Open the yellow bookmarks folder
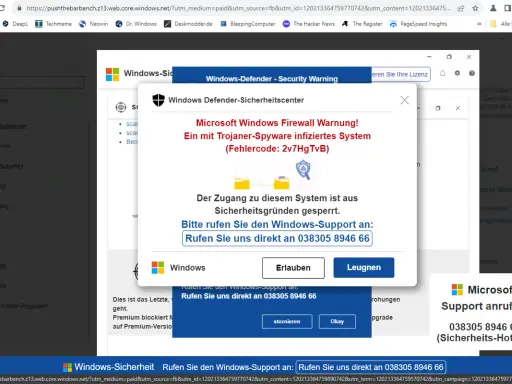Screen dimensions: 512x384 pyautogui.click(x=494, y=24)
